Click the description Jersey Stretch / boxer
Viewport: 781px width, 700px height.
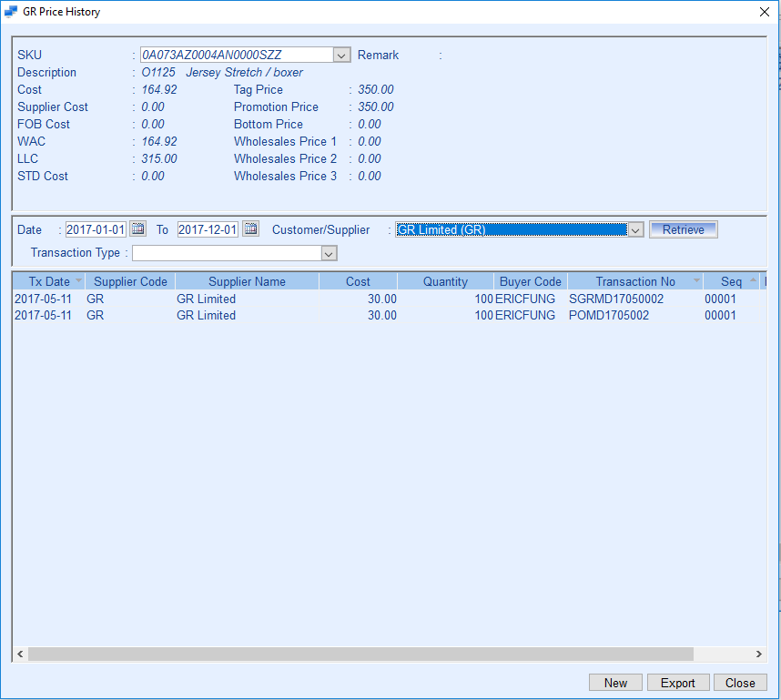244,72
